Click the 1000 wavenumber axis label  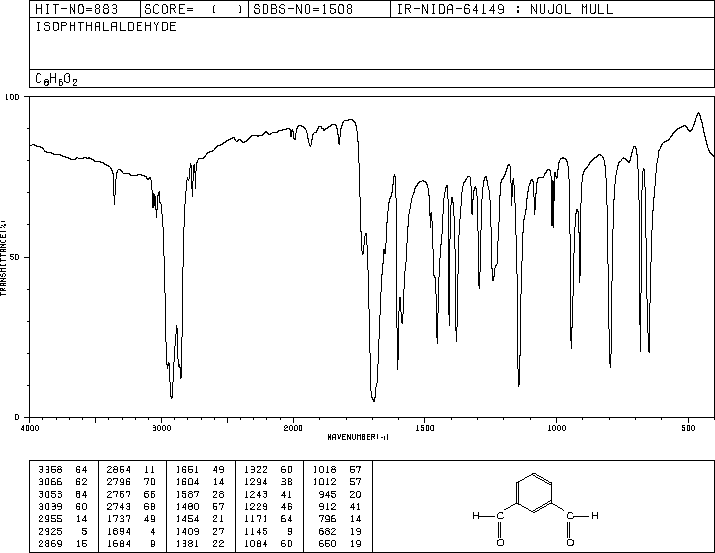(x=556, y=428)
